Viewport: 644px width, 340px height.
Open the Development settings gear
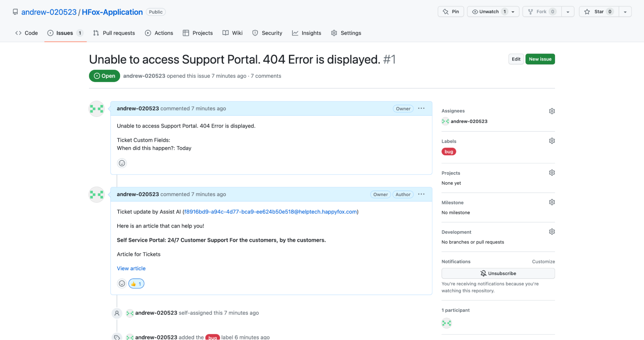click(552, 231)
